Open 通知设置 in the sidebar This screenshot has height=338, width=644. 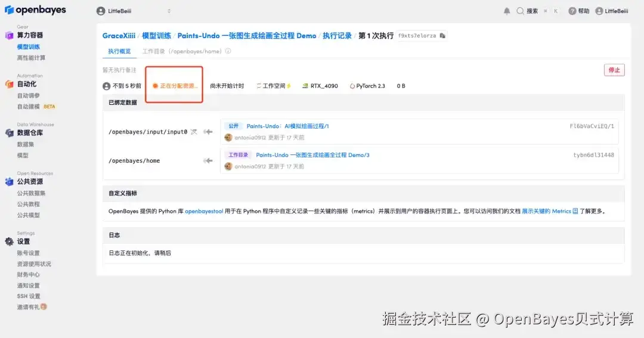click(29, 286)
